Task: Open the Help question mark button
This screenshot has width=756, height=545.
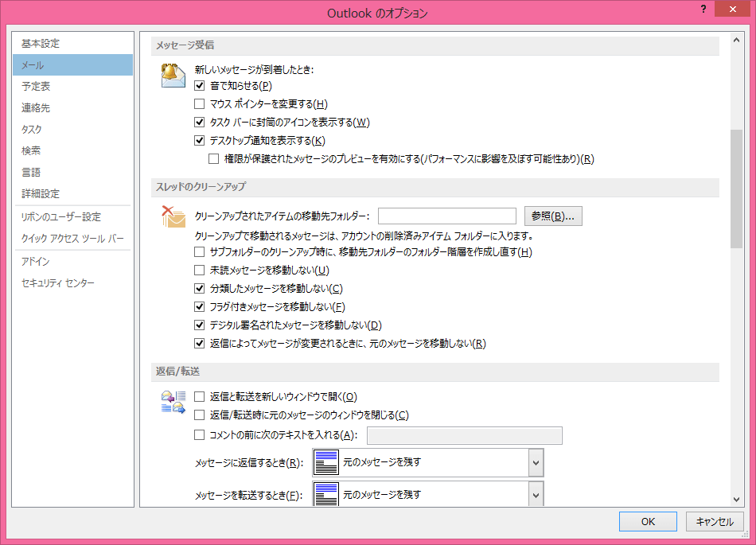Action: click(703, 9)
